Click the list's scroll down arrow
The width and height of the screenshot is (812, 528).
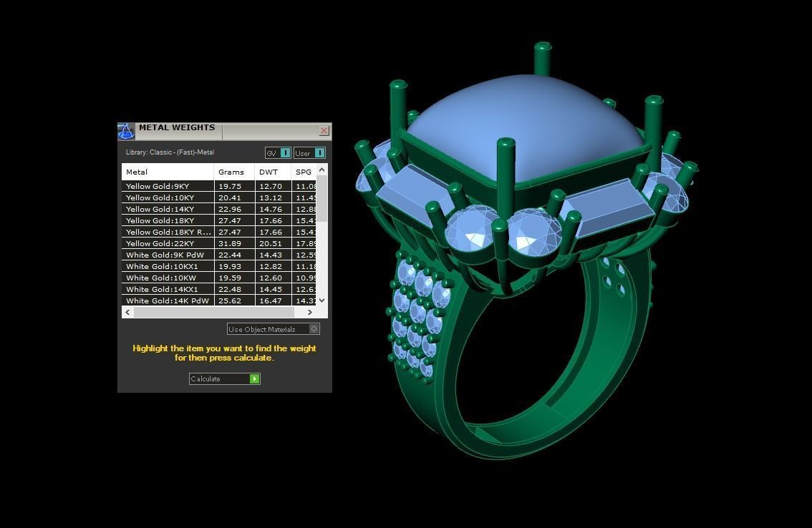(x=322, y=300)
